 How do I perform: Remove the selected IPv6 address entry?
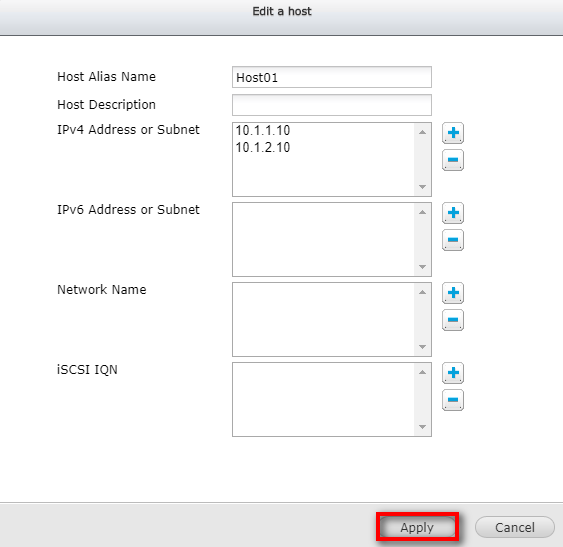[453, 240]
